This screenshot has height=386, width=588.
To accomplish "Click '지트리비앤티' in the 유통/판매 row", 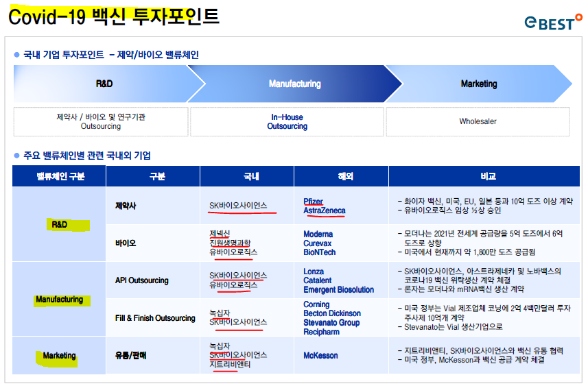I will 230,364.
